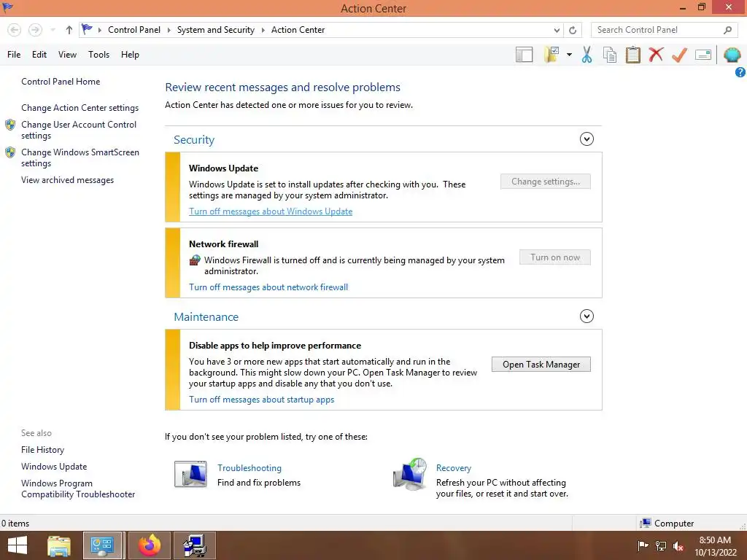Open View archived messages
Screen dimensions: 747x560
[x=67, y=180]
